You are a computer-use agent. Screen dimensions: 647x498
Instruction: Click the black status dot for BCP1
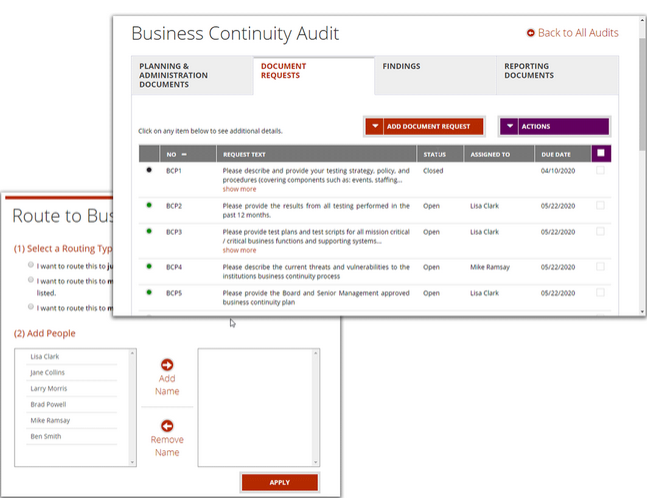coord(149,171)
